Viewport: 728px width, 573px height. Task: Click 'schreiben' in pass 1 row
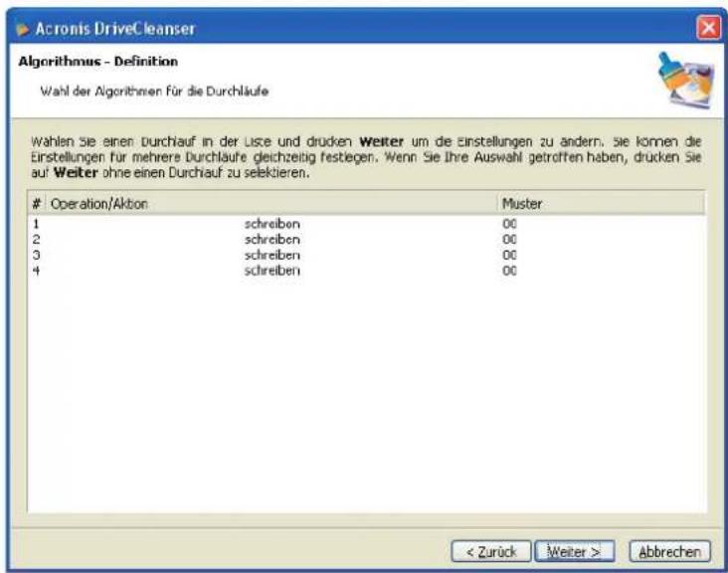[273, 224]
